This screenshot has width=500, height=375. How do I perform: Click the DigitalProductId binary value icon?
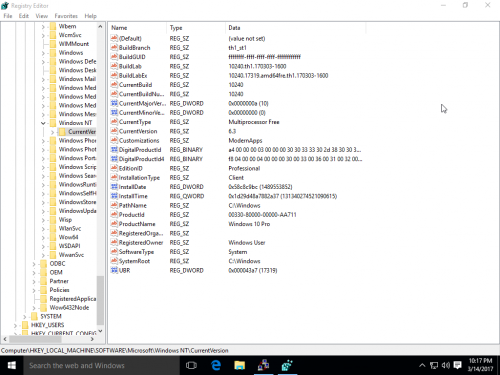click(x=114, y=150)
